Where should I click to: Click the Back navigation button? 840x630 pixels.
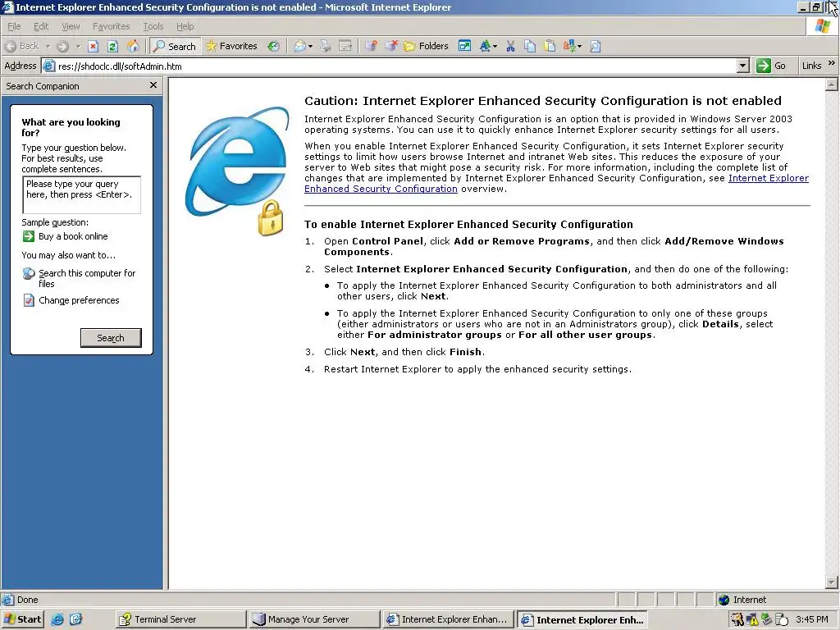(21, 47)
